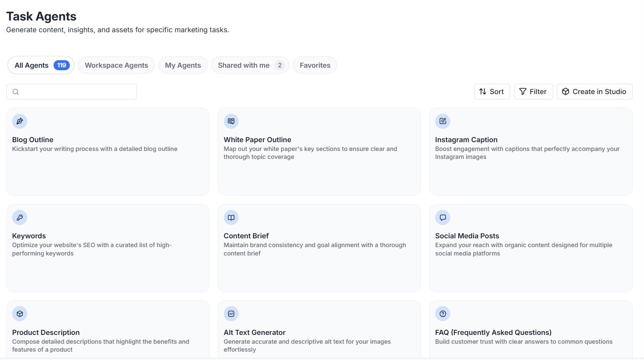Select the All Agents tab
This screenshot has height=360, width=644.
(x=41, y=65)
